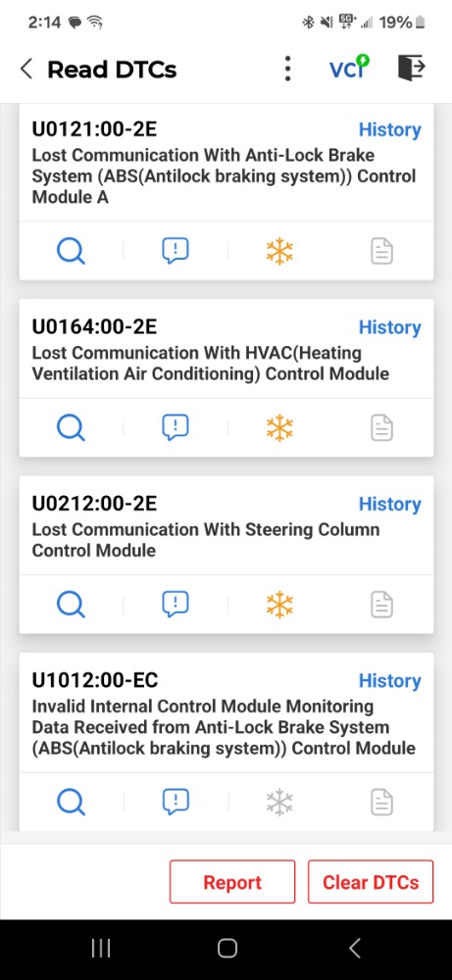View freeze frame snowflake for U0121:00-2E
This screenshot has width=452, height=980.
point(279,251)
